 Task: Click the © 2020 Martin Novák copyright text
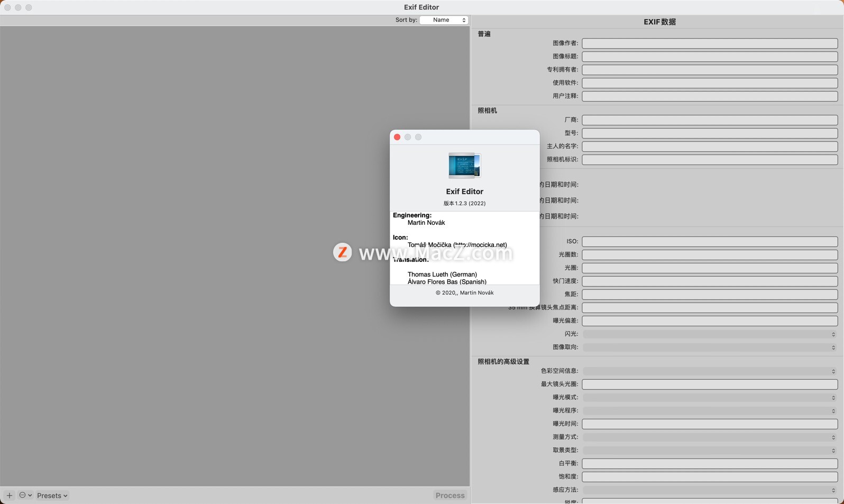pos(464,293)
